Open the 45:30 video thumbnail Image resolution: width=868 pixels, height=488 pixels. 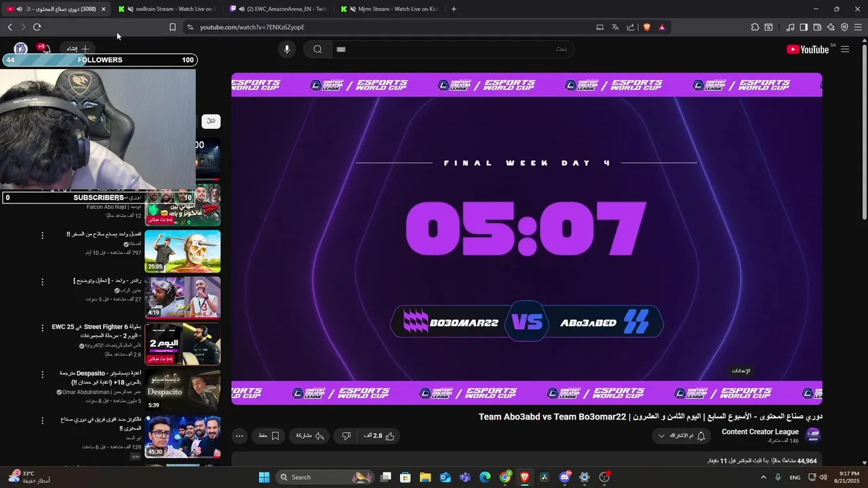183,436
